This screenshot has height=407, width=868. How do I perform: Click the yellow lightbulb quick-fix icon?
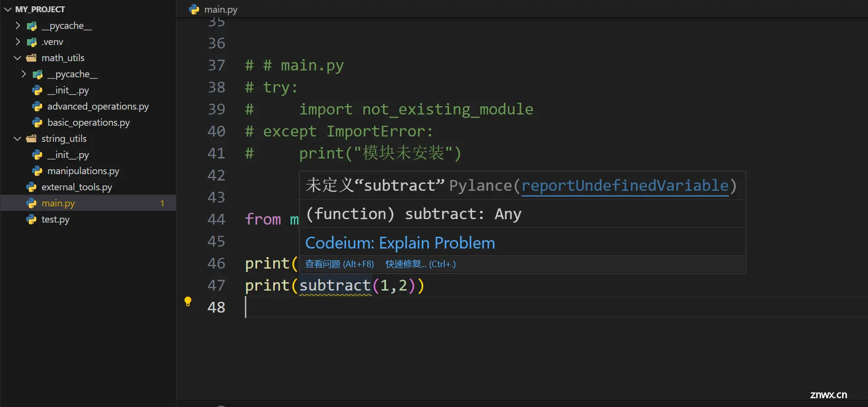click(x=188, y=301)
